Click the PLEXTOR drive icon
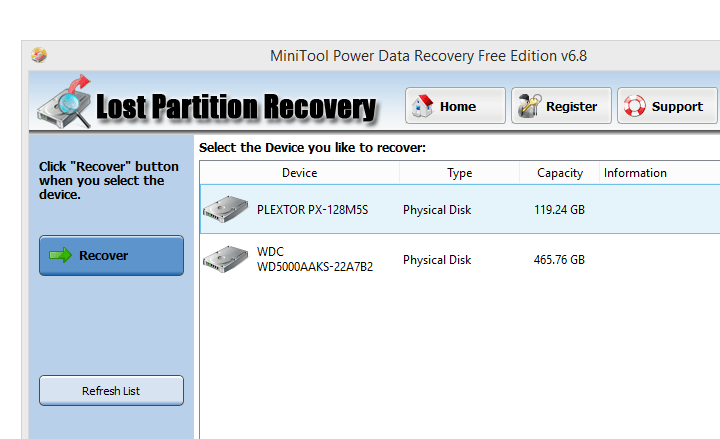 pyautogui.click(x=225, y=210)
